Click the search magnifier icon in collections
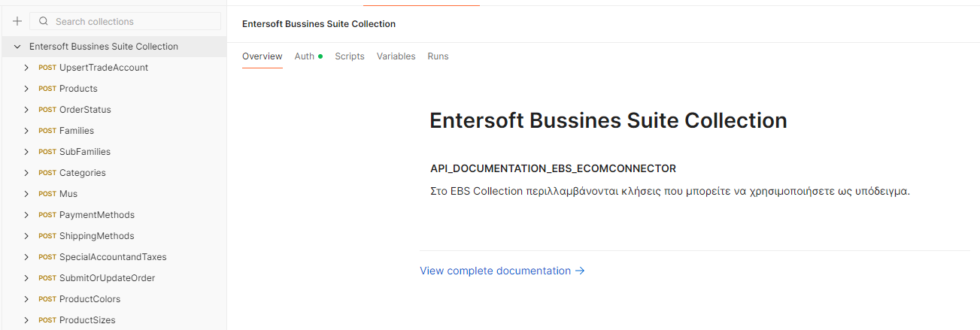Image resolution: width=980 pixels, height=330 pixels. click(x=44, y=22)
